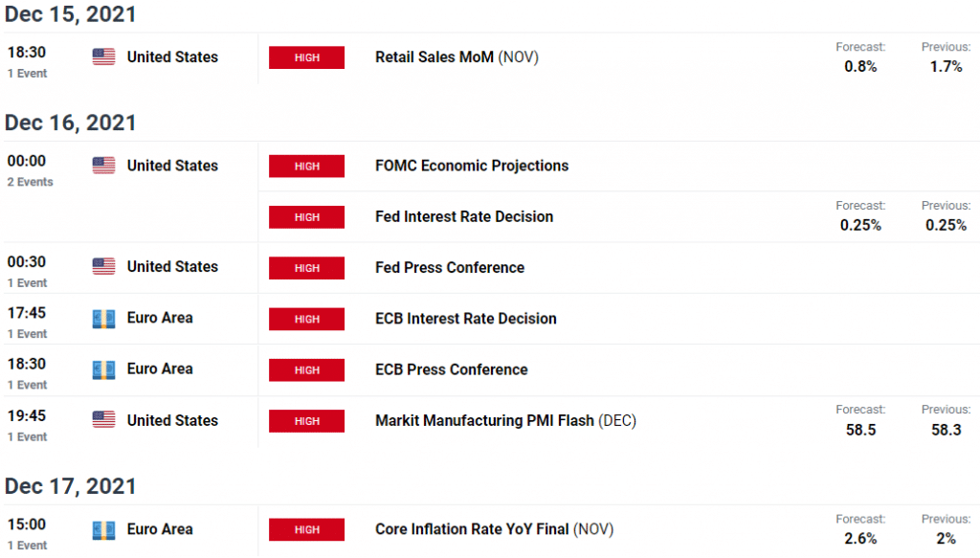This screenshot has width=980, height=558.
Task: Click the US flag beside Retail Sales MoM
Action: pos(103,56)
